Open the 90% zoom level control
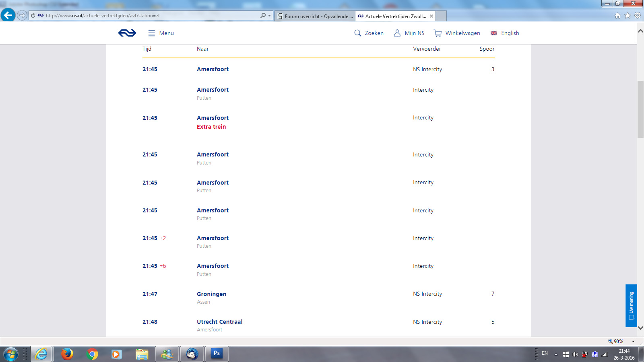The width and height of the screenshot is (644, 362). pos(616,341)
